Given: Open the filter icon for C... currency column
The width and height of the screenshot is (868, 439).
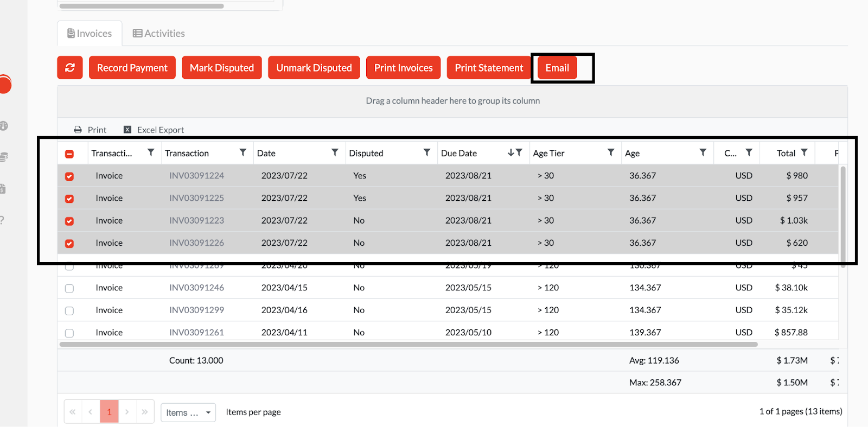Looking at the screenshot, I should click(x=749, y=152).
